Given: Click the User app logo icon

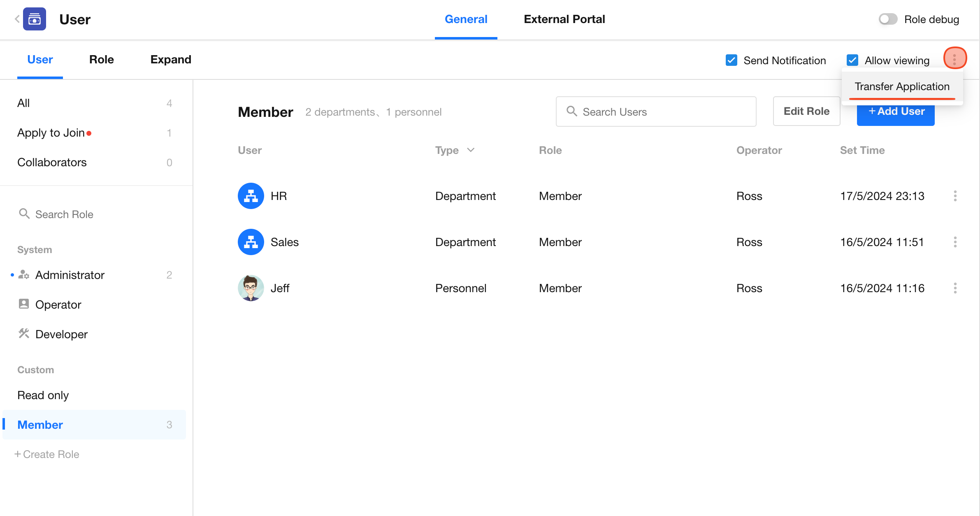Looking at the screenshot, I should click(35, 19).
